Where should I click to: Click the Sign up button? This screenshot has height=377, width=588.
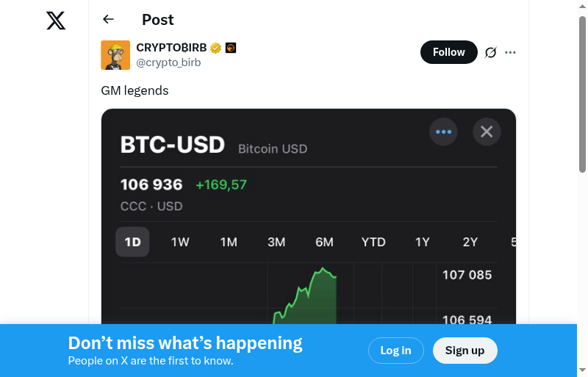click(465, 351)
